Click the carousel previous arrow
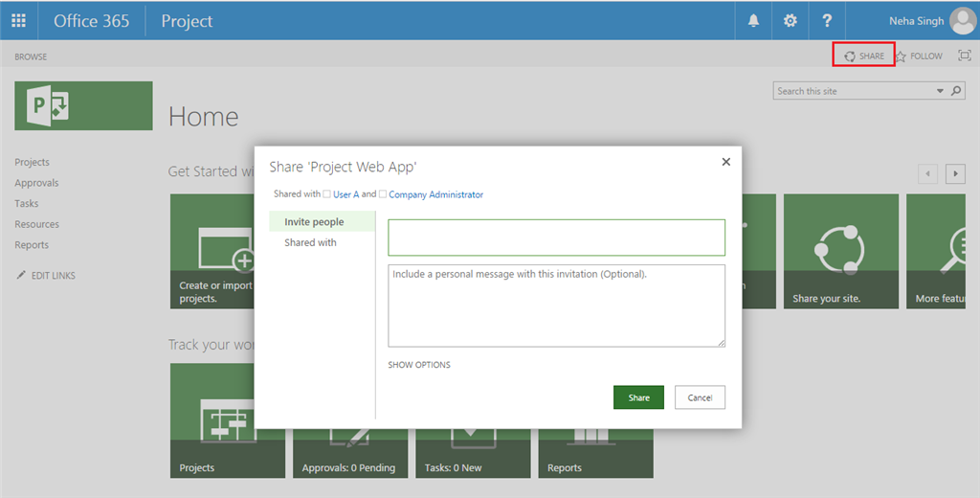The image size is (980, 498). [927, 173]
